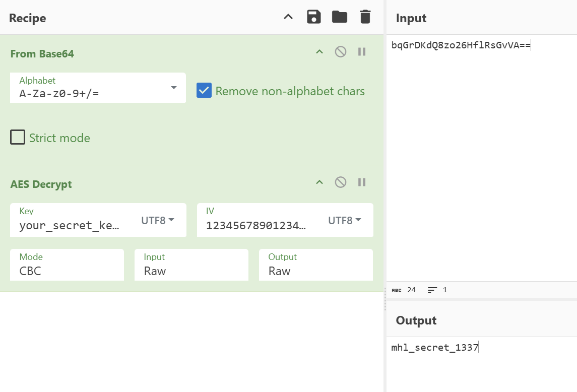Open the IV UTF8 encoding dropdown
The image size is (577, 392).
click(x=345, y=220)
